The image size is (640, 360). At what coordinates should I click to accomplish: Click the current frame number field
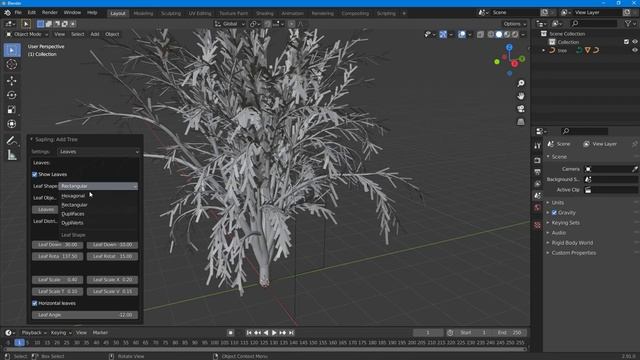[x=428, y=333]
